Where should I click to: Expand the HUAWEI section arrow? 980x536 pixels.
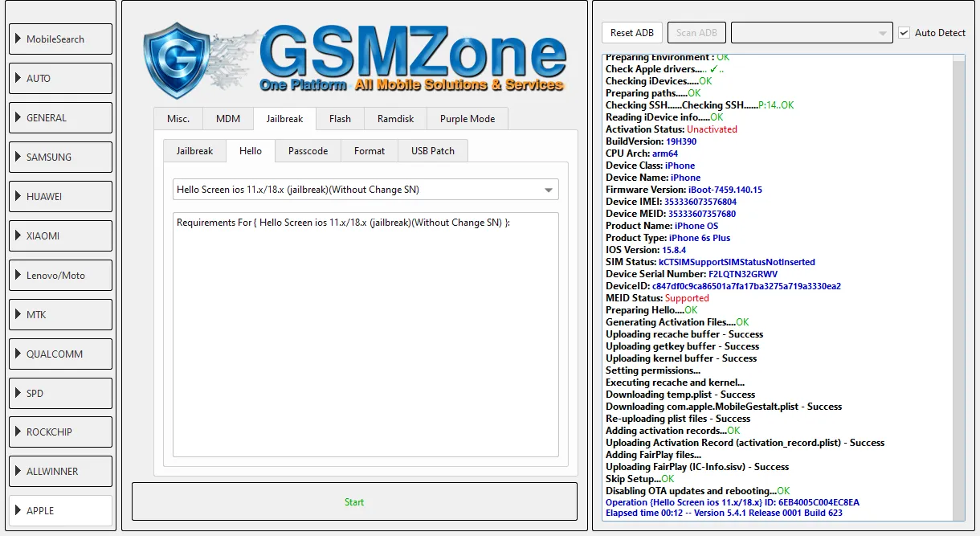[18, 197]
